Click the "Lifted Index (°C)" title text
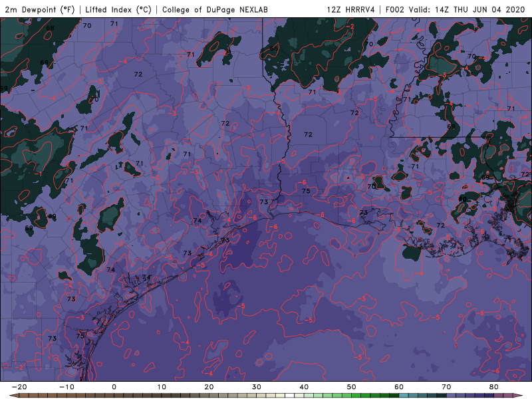532x399 pixels. [118, 9]
